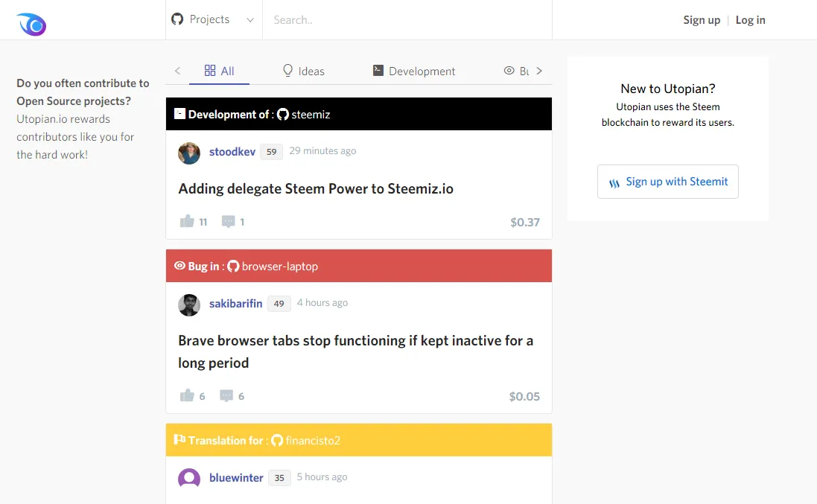The height and width of the screenshot is (504, 817).
Task: Select the partially visible Bugs tab
Action: tap(516, 71)
